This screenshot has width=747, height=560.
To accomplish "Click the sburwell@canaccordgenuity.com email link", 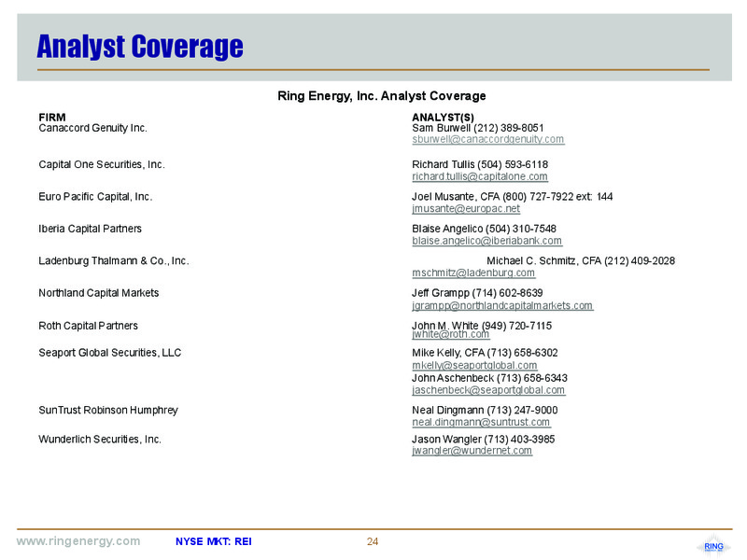I will (x=487, y=139).
